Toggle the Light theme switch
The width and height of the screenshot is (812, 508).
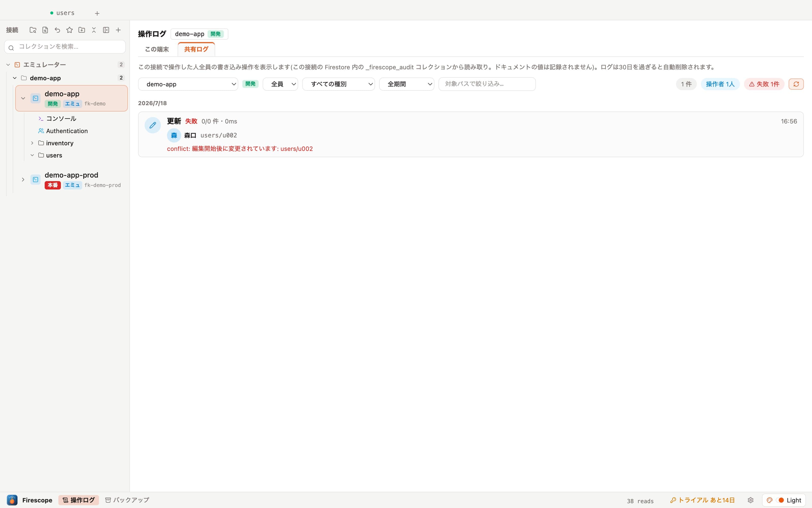pos(780,500)
